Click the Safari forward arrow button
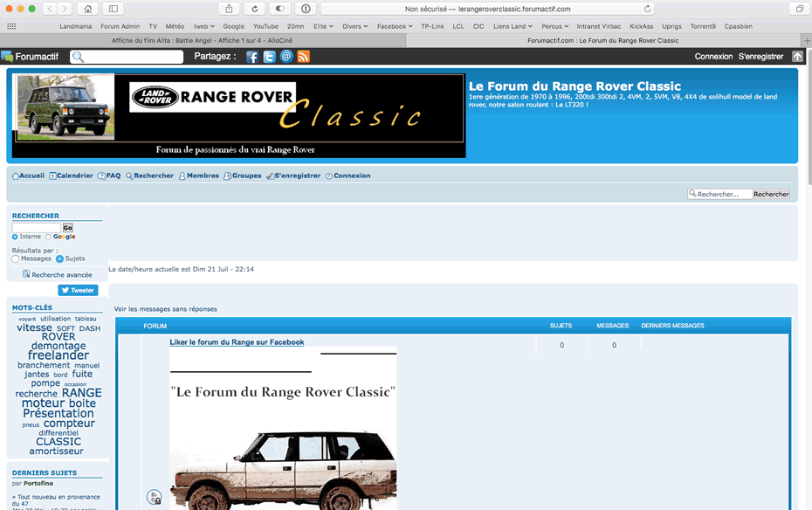The height and width of the screenshot is (510, 812). pos(65,9)
